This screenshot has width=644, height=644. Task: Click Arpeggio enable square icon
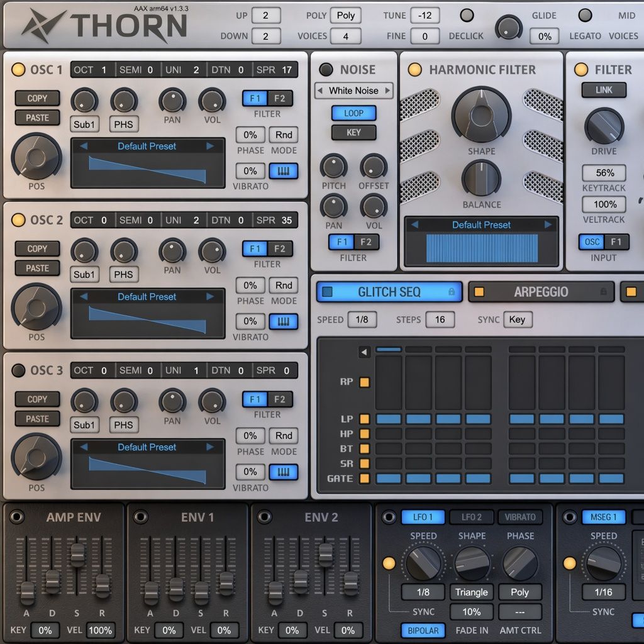479,292
